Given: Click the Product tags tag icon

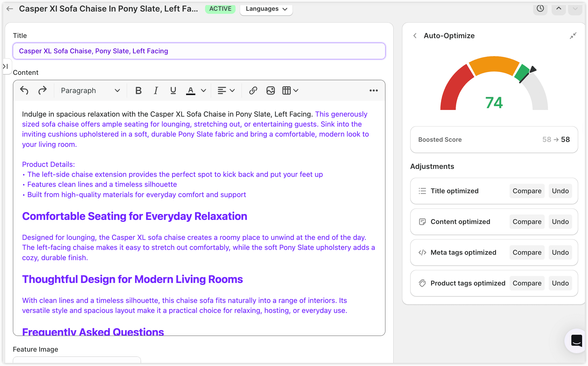Looking at the screenshot, I should 422,283.
